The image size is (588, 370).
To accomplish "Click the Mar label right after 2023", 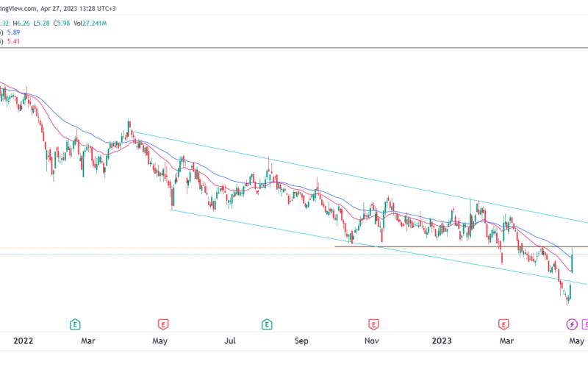I will click(506, 341).
